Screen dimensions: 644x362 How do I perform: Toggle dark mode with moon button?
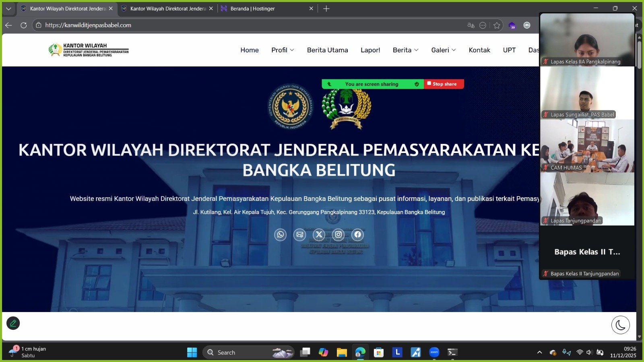[620, 325]
